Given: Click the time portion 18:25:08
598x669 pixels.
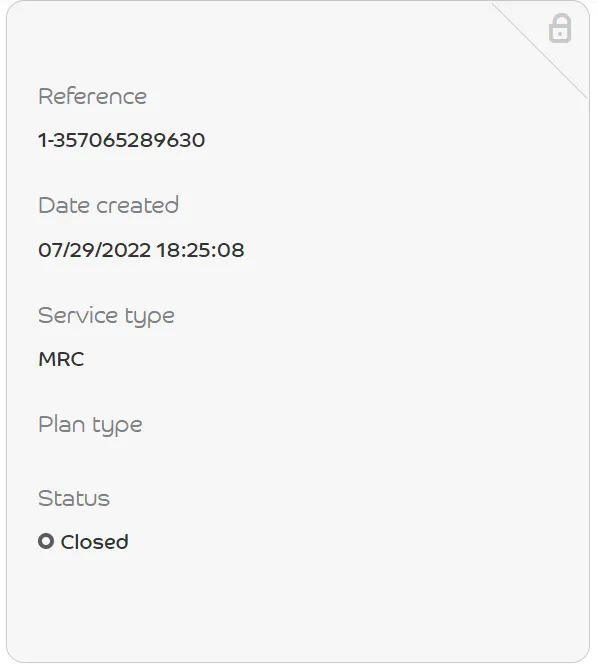Looking at the screenshot, I should (200, 250).
